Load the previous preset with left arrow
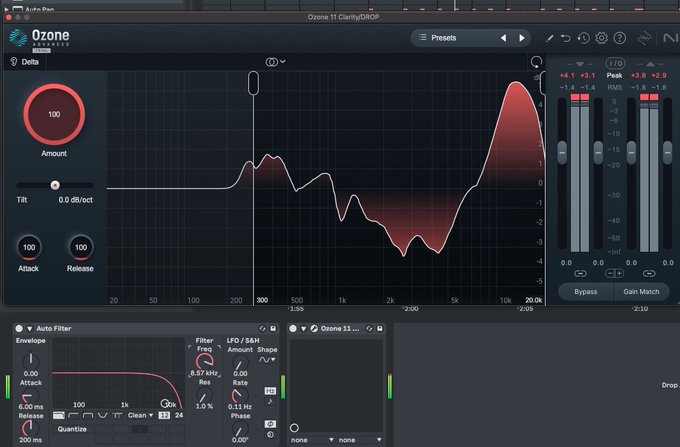 pos(503,38)
